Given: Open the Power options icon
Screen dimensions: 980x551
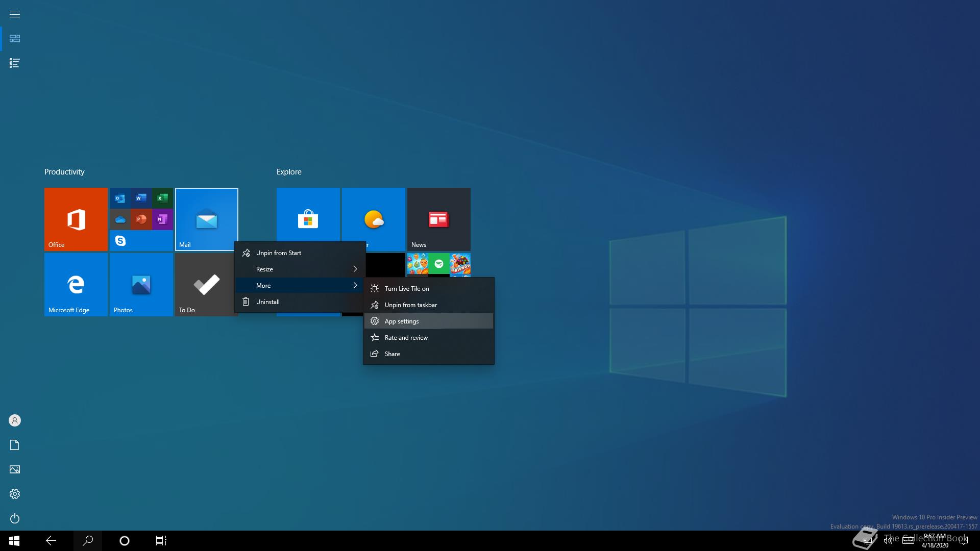Looking at the screenshot, I should tap(15, 518).
